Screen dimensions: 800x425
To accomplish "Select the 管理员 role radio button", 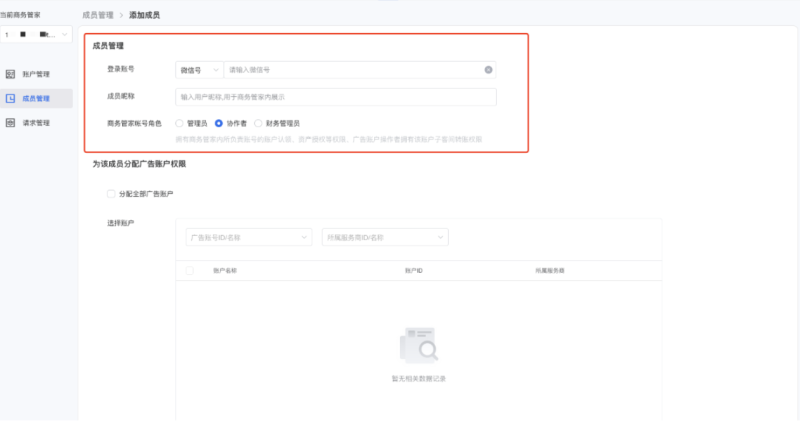I will [179, 123].
